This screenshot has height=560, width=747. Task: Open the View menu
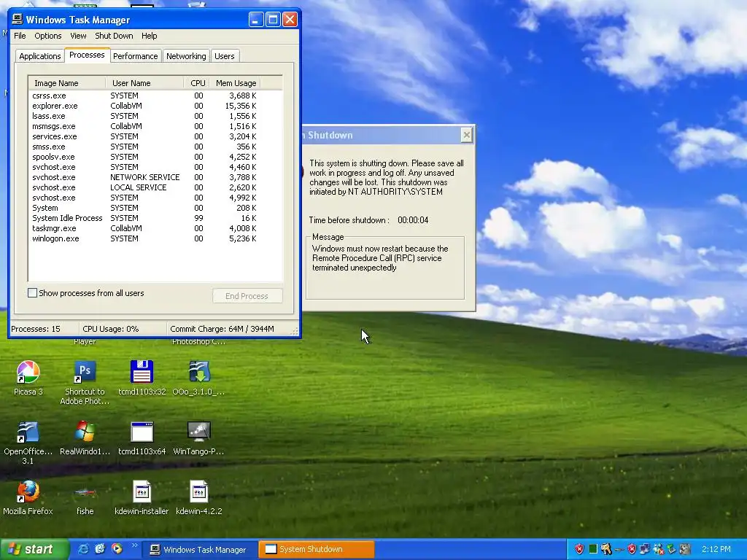pyautogui.click(x=78, y=36)
